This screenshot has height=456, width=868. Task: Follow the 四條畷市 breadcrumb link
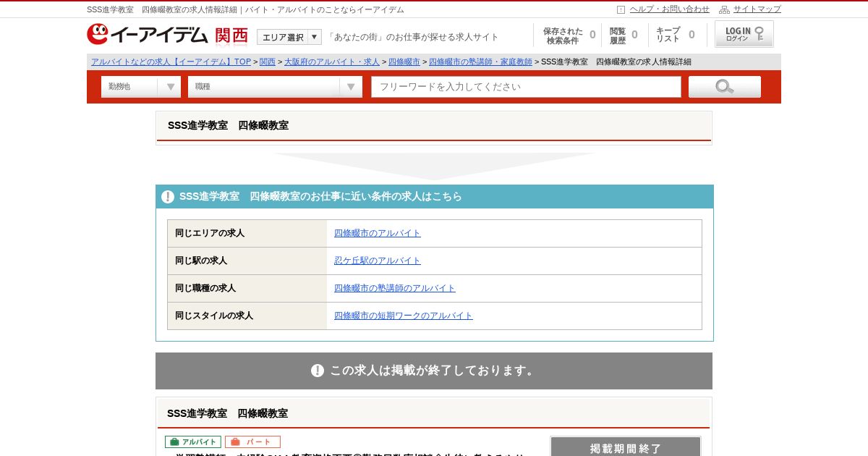[404, 62]
